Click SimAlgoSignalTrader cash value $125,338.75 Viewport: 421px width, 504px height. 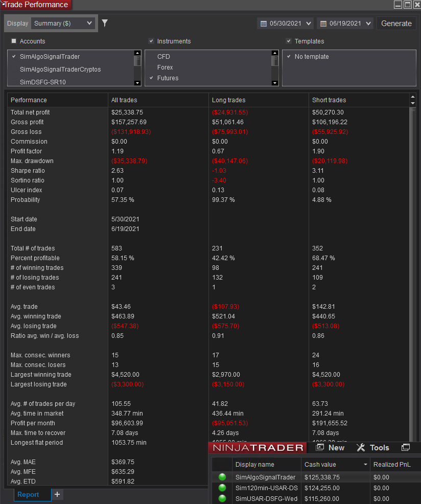coord(322,477)
